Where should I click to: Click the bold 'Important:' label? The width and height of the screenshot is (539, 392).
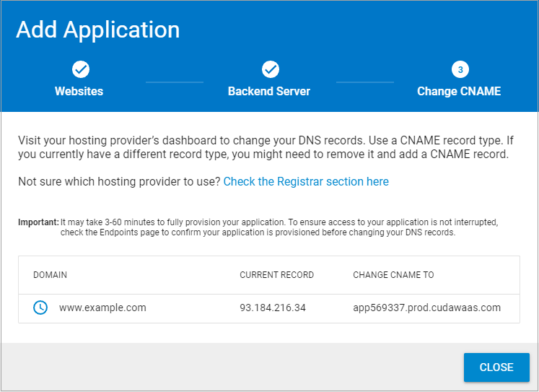(38, 222)
